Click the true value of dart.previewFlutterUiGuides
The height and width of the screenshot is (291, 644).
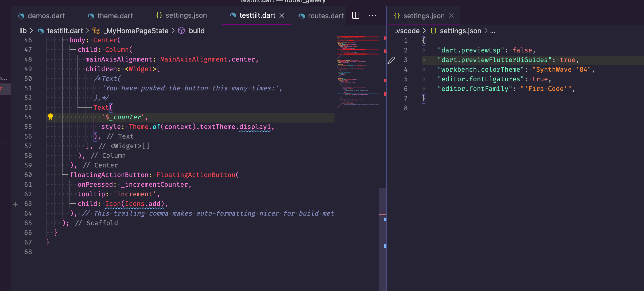pos(568,60)
